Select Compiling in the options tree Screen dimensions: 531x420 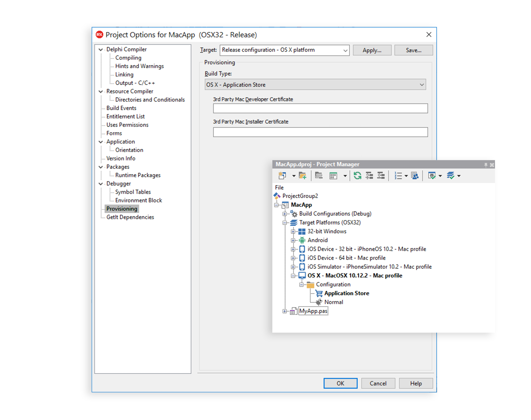click(128, 58)
